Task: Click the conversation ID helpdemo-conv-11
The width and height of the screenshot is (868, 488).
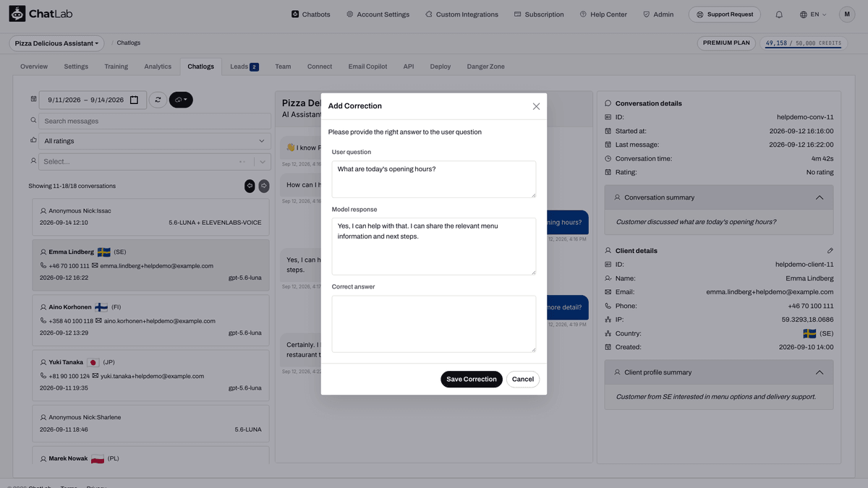Action: (x=804, y=117)
